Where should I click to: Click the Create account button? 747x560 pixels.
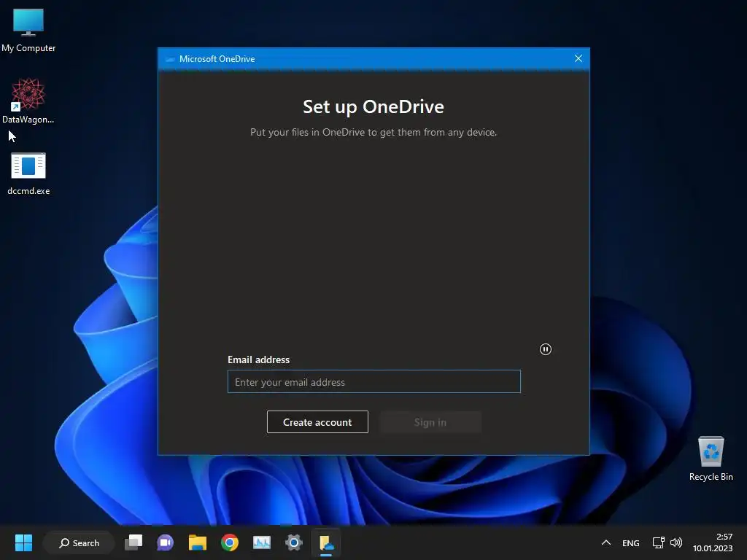(x=317, y=422)
